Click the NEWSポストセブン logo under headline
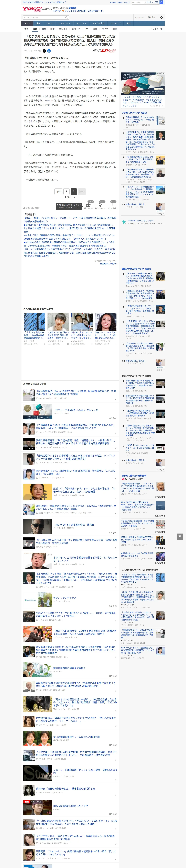Screen dimensions: 186x868 coord(104,51)
